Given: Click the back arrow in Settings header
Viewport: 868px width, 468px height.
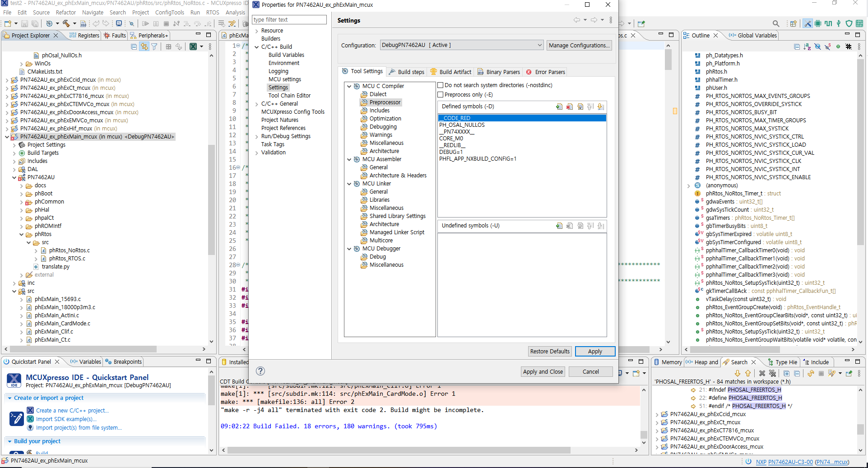Looking at the screenshot, I should (x=577, y=20).
